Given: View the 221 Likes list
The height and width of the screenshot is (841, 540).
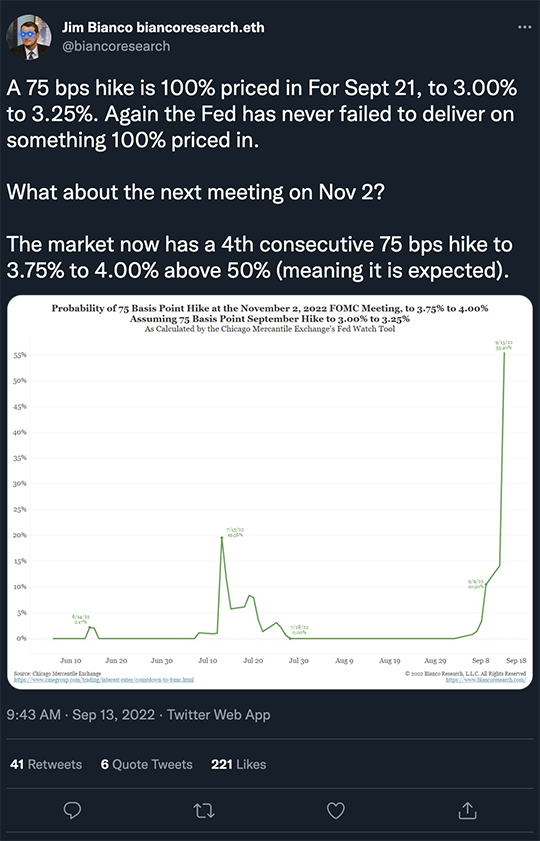Looking at the screenshot, I should [x=239, y=764].
